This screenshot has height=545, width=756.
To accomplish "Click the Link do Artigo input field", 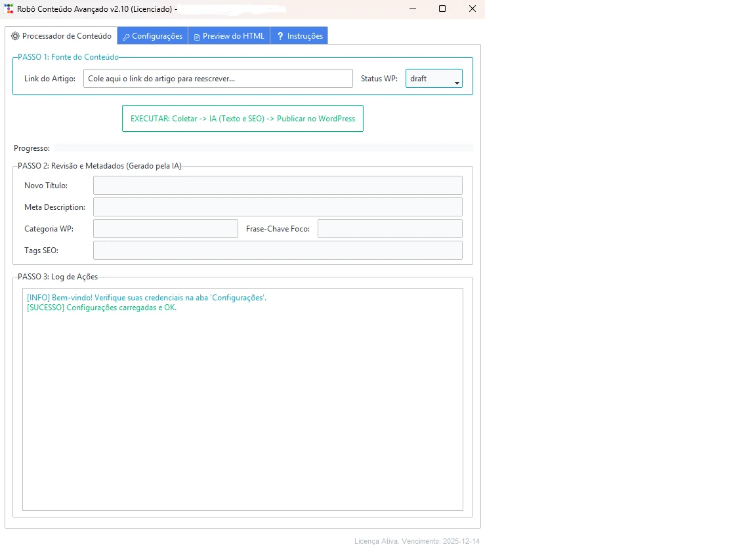I will tap(218, 79).
